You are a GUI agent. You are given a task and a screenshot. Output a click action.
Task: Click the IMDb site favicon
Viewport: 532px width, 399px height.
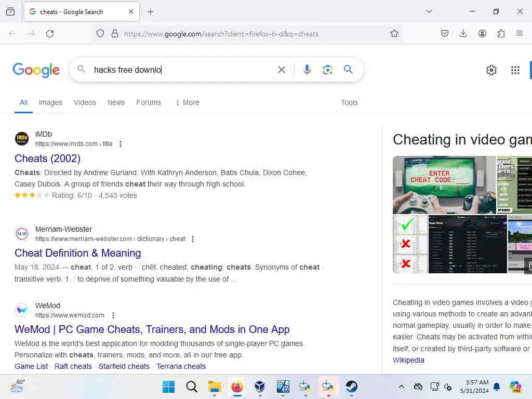[x=22, y=138]
